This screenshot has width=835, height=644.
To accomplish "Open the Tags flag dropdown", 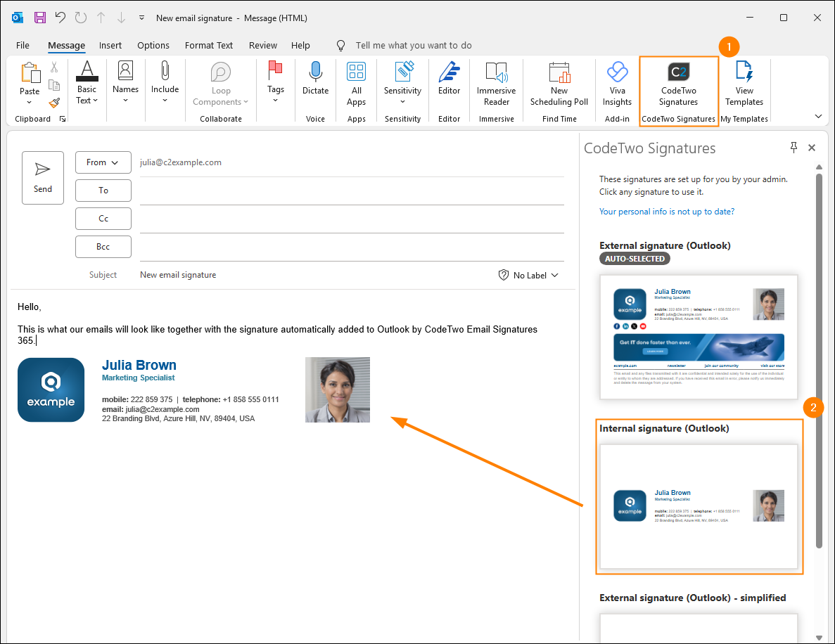I will click(275, 82).
